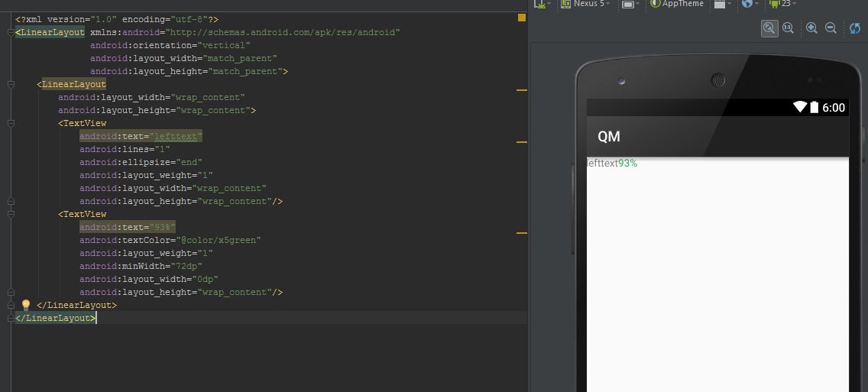Click the @color/x5green color reference
The width and height of the screenshot is (868, 392).
[218, 240]
